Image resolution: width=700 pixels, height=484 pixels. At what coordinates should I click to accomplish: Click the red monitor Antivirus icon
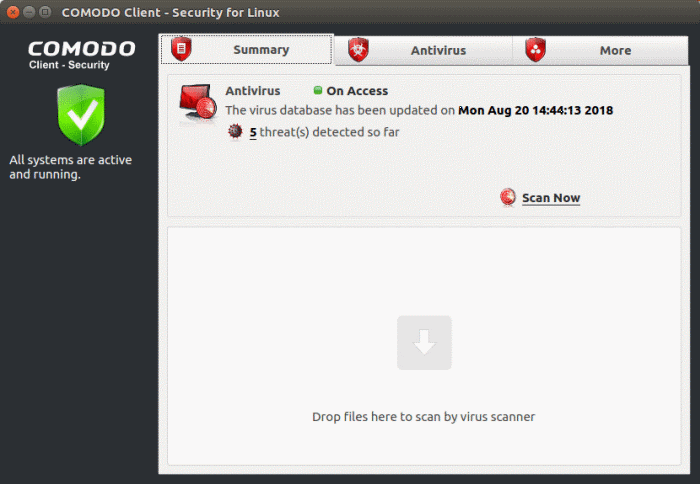197,103
